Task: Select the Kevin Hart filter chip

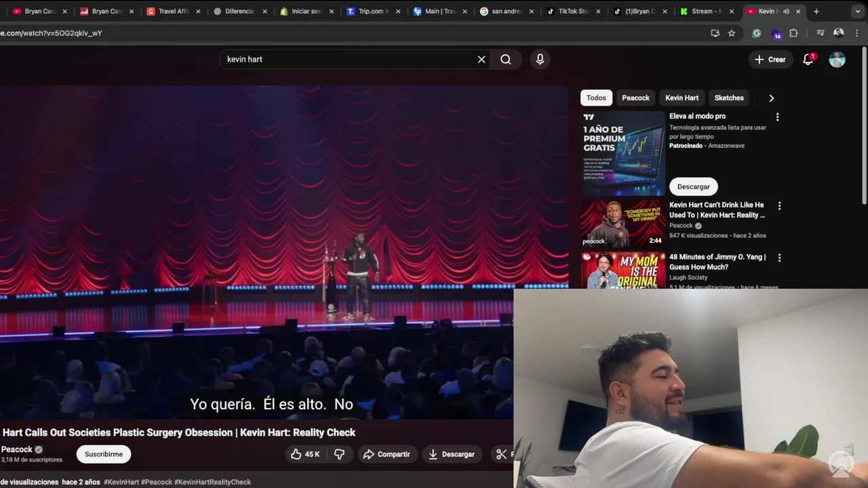Action: 682,98
